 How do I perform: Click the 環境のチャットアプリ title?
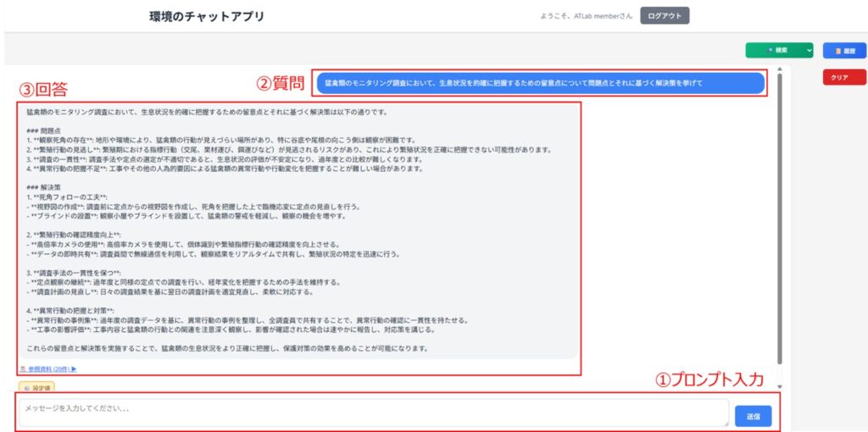[207, 16]
